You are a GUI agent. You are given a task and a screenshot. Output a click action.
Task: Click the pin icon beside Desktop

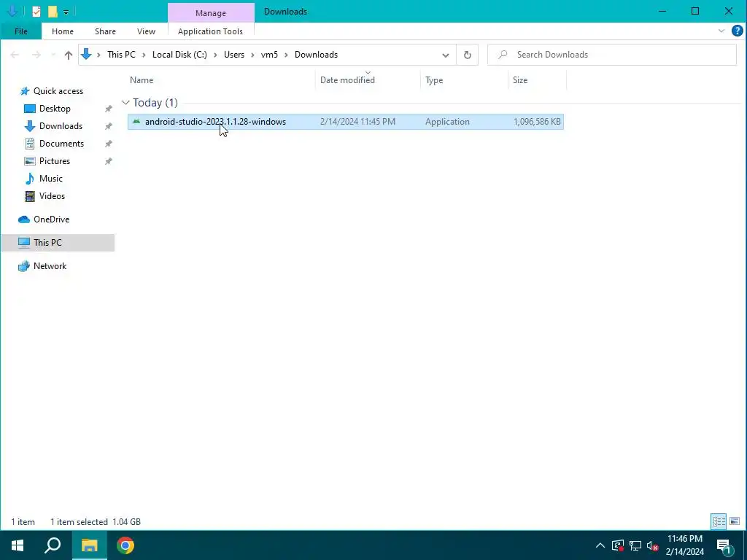click(x=108, y=109)
